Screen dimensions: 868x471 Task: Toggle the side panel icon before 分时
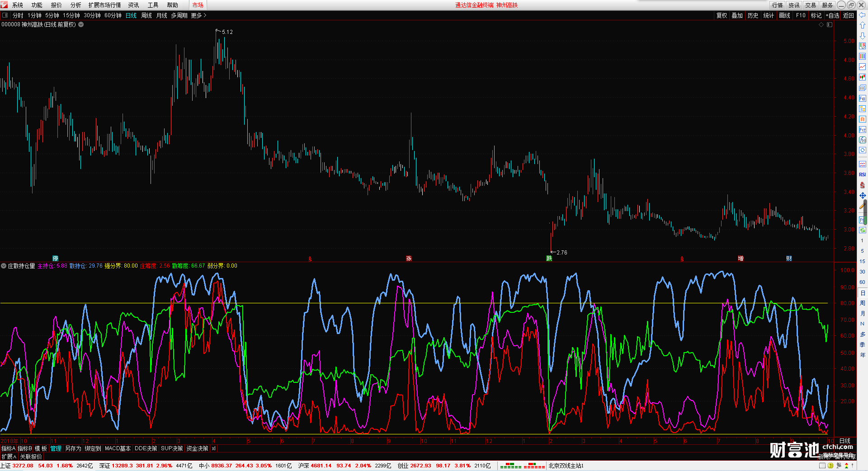click(5, 15)
